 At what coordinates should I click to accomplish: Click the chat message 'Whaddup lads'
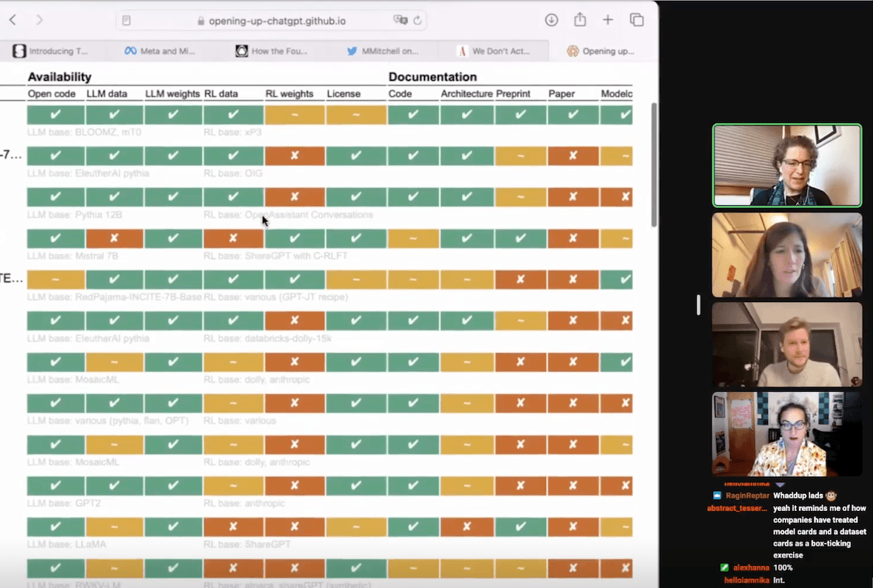click(797, 495)
